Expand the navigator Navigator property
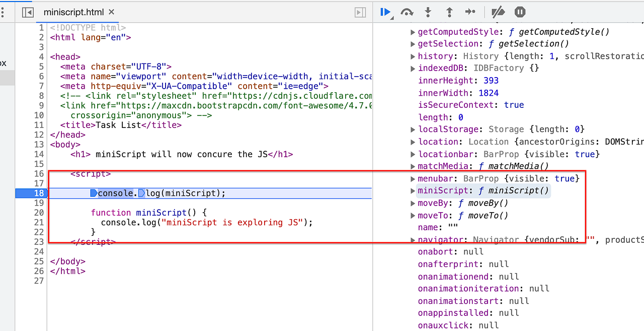The width and height of the screenshot is (644, 331). click(413, 239)
